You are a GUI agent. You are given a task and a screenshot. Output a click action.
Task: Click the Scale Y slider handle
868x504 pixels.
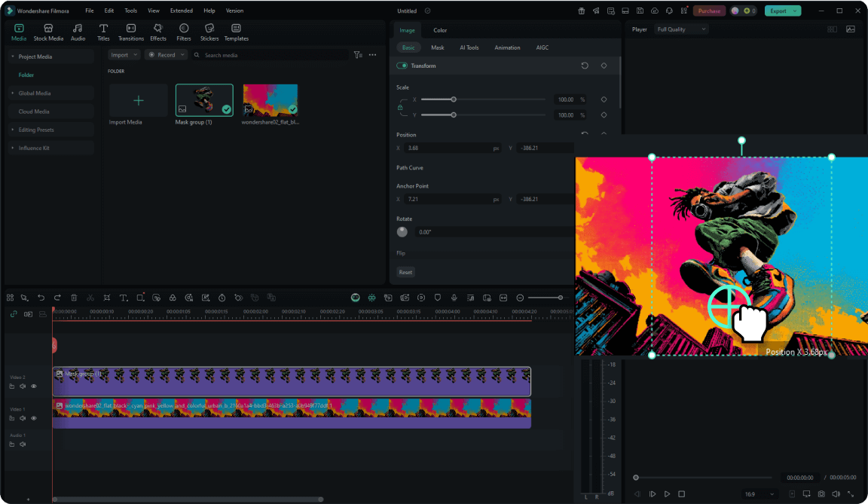454,115
